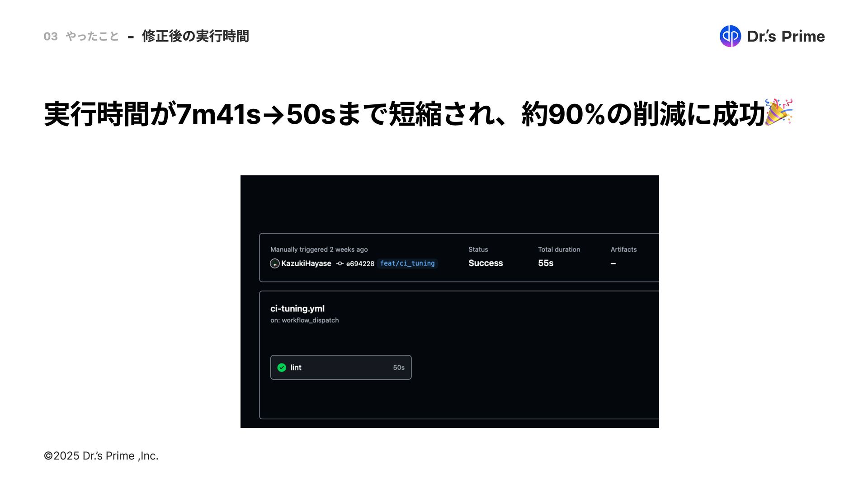Click the ©2025 Dr.'s Prime ,Inc. footer

click(101, 456)
